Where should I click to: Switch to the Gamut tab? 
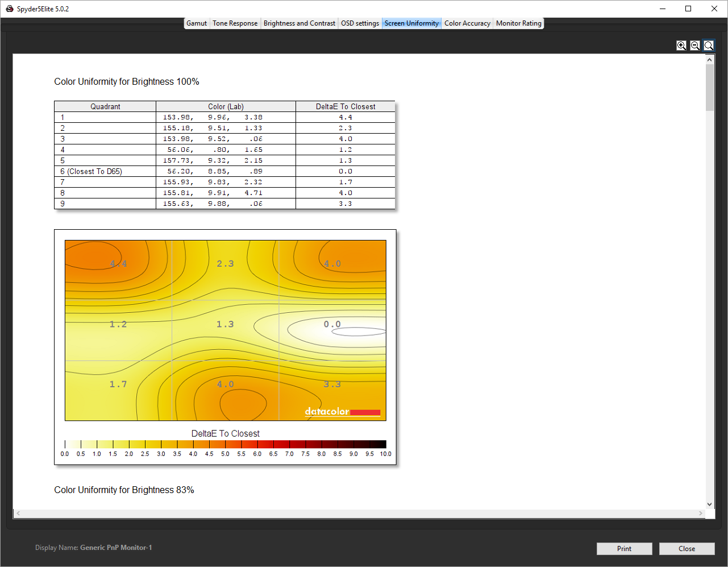point(197,23)
